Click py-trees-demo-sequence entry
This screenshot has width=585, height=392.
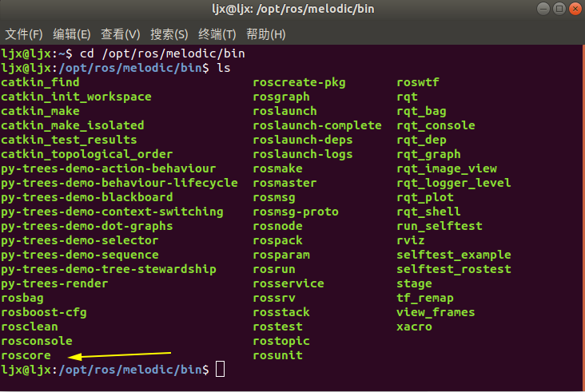tap(80, 255)
